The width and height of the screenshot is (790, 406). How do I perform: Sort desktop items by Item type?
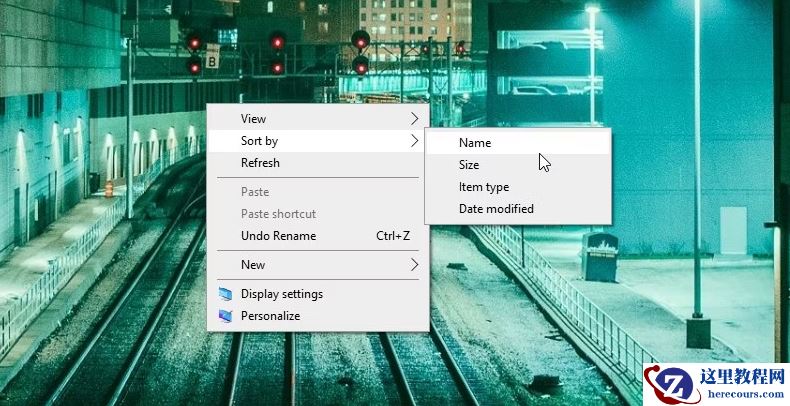click(x=518, y=187)
